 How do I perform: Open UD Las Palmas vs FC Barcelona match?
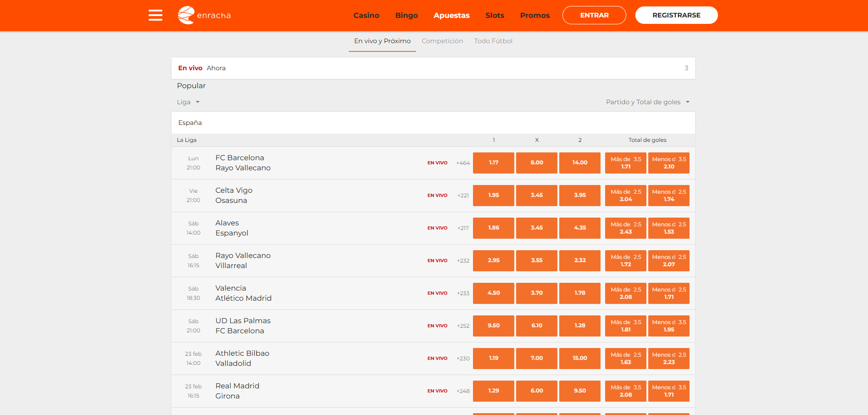(243, 325)
